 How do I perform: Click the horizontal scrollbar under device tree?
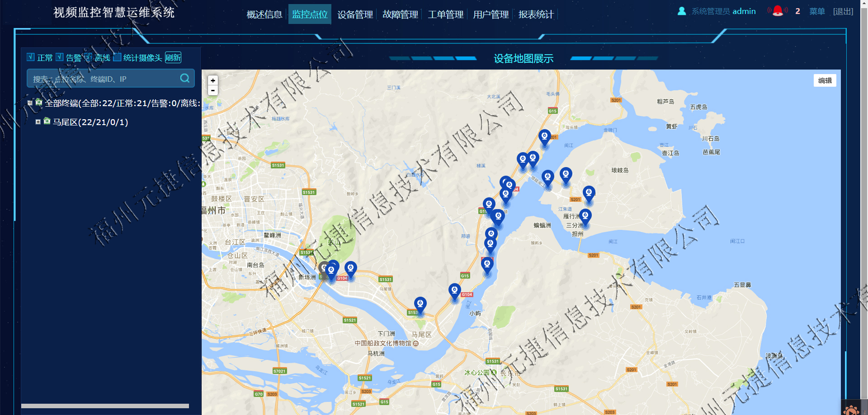pyautogui.click(x=105, y=406)
